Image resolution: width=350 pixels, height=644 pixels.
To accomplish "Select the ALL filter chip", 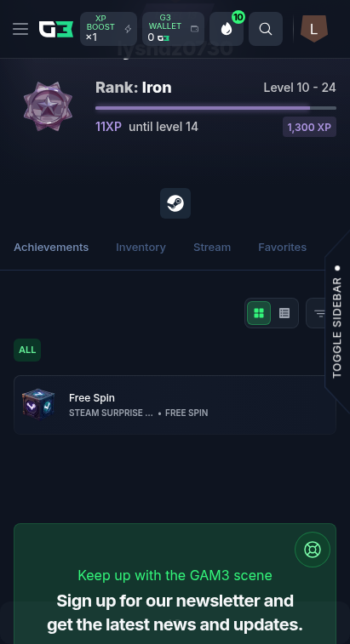I will point(27,350).
